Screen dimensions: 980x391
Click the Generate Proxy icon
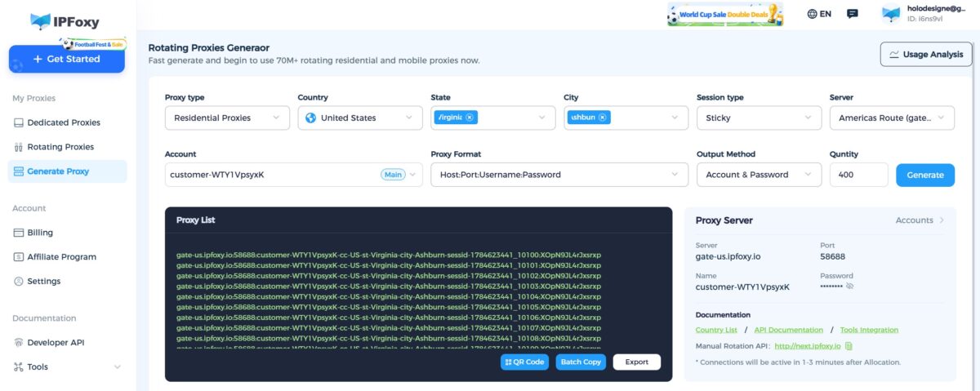[x=20, y=171]
